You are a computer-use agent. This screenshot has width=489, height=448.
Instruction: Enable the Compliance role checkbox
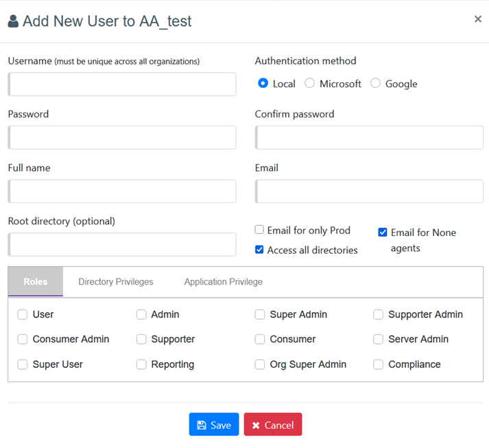(379, 364)
